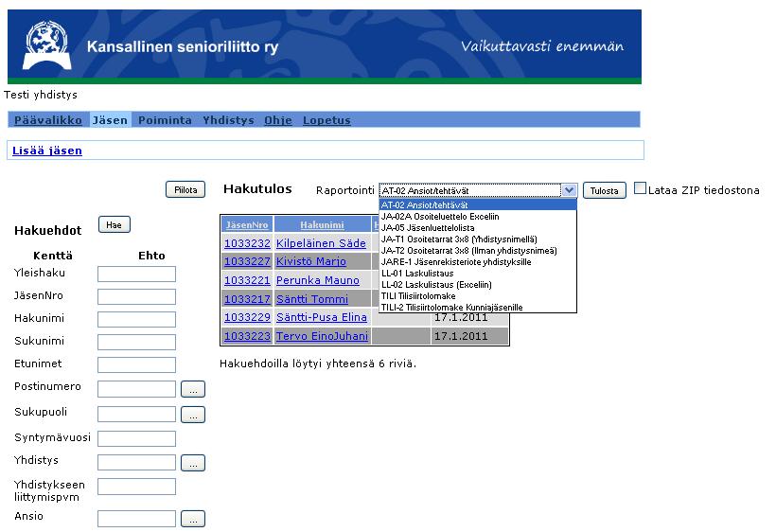Click the Hae search button
This screenshot has height=532, width=776.
click(114, 224)
